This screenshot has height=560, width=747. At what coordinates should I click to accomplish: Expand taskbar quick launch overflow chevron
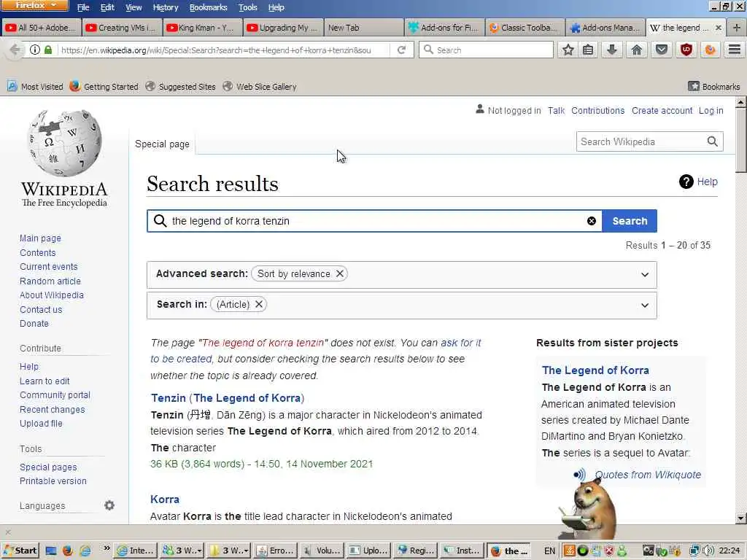[x=107, y=548]
